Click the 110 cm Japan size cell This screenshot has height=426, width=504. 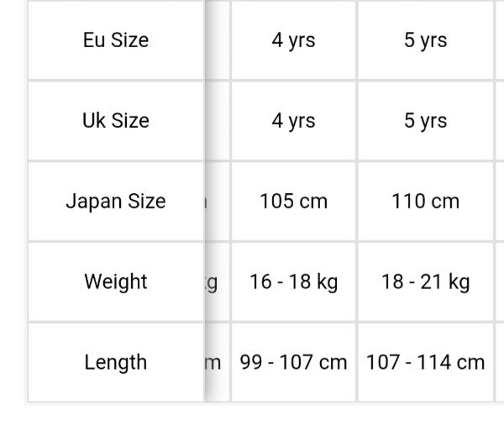coord(425,201)
